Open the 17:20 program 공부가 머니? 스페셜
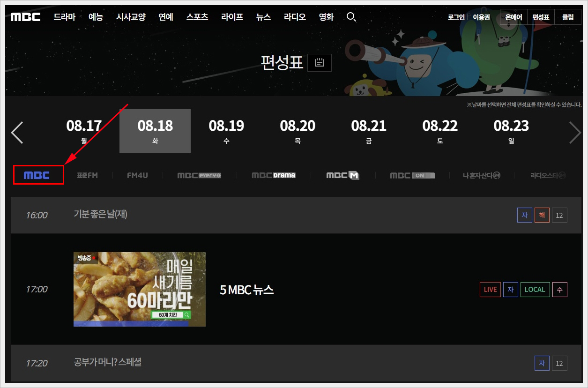 [108, 362]
